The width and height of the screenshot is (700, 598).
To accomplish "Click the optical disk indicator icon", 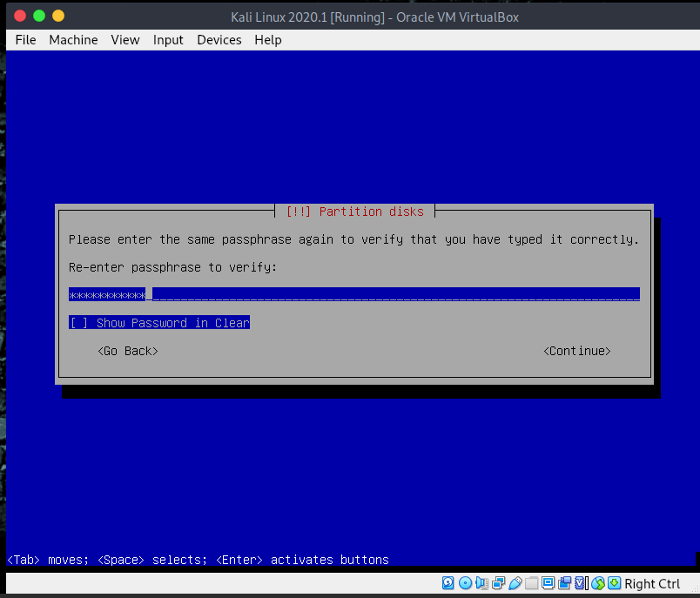I will pos(465,583).
